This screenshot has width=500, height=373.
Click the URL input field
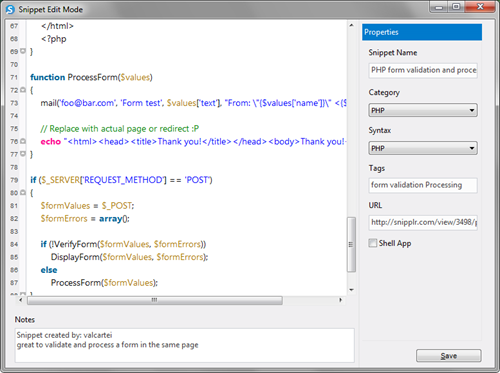(x=423, y=222)
